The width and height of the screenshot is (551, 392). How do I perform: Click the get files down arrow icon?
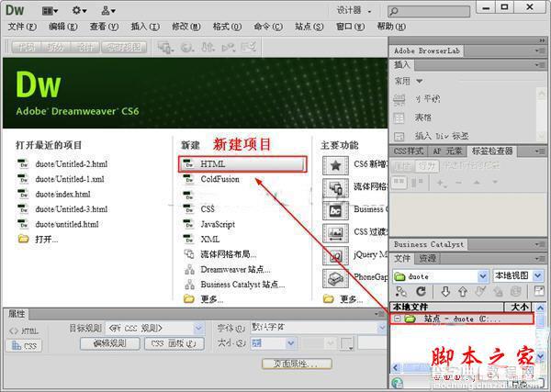click(x=445, y=292)
